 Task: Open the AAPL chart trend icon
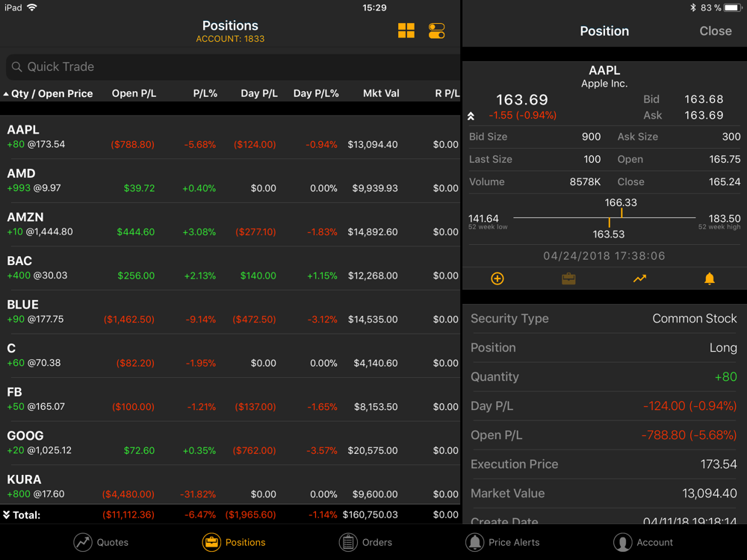tap(639, 279)
